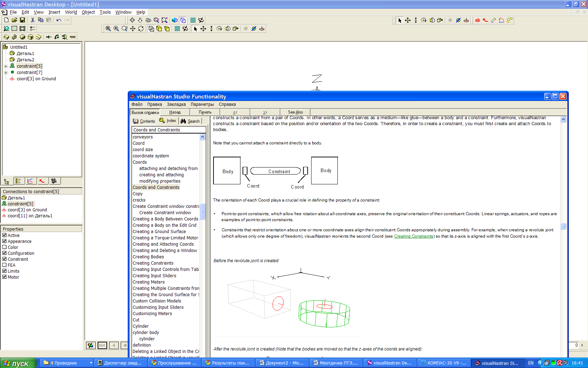588x368 pixels.
Task: Open the list view tab in object browser
Action: (18, 181)
